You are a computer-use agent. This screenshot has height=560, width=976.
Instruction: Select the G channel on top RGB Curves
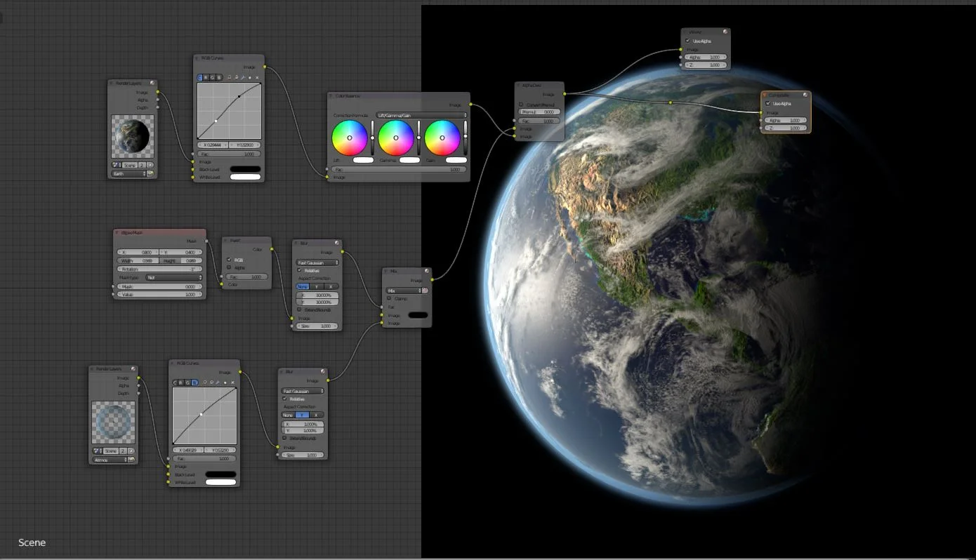(213, 77)
